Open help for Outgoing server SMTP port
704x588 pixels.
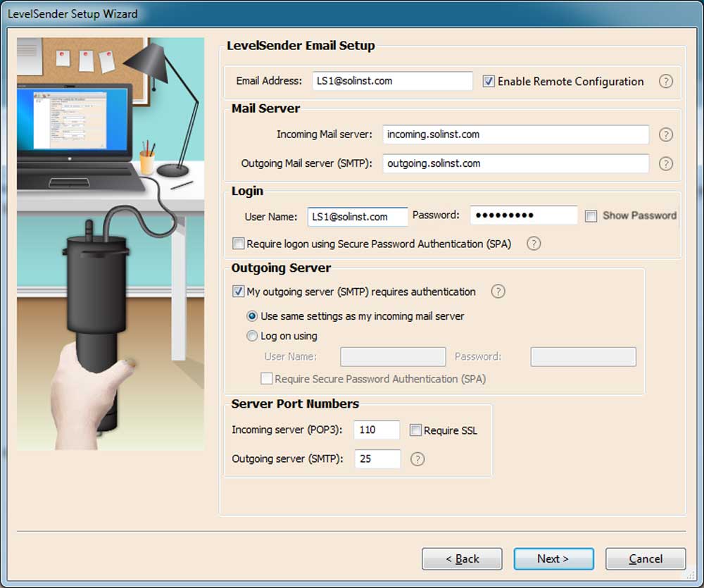pos(417,459)
